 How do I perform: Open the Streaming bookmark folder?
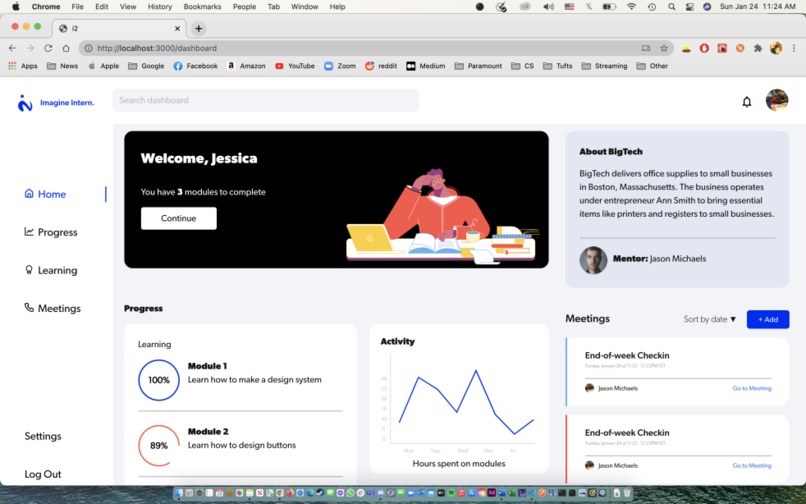coord(604,66)
